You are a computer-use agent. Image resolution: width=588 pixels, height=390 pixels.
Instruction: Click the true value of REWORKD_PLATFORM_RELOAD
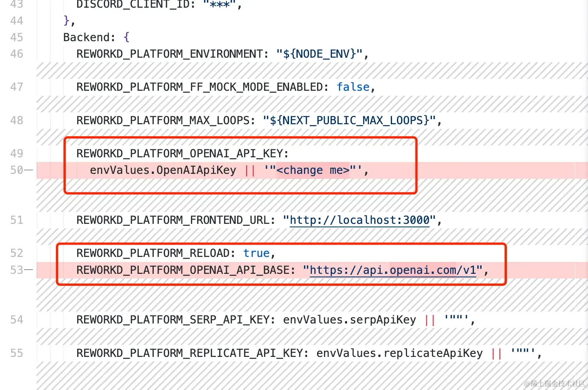tap(256, 253)
